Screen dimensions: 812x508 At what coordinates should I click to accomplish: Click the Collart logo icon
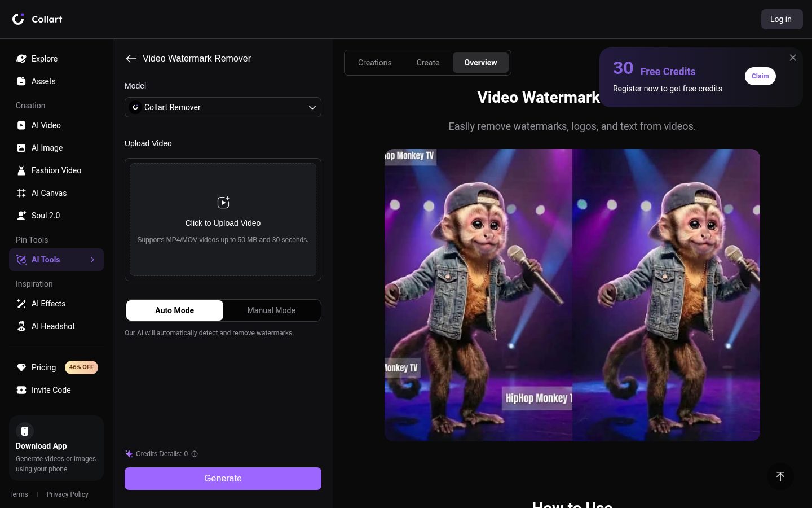(18, 19)
